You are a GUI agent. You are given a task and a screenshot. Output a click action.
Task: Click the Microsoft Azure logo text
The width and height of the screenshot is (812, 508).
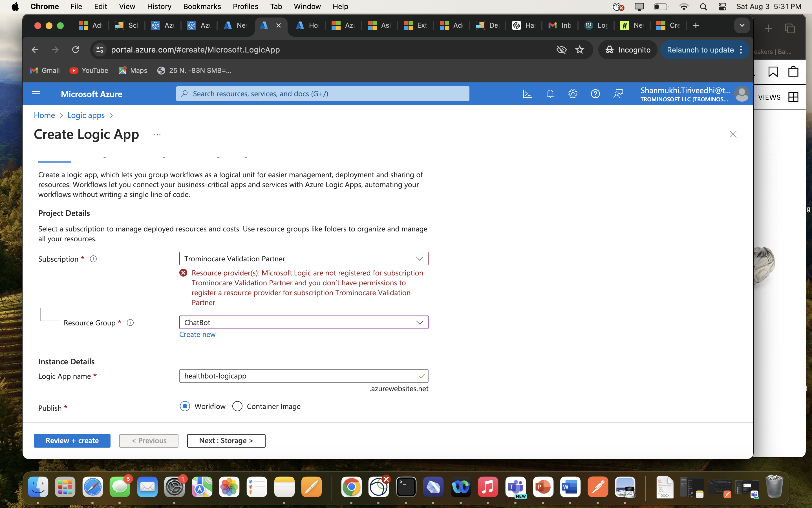91,94
